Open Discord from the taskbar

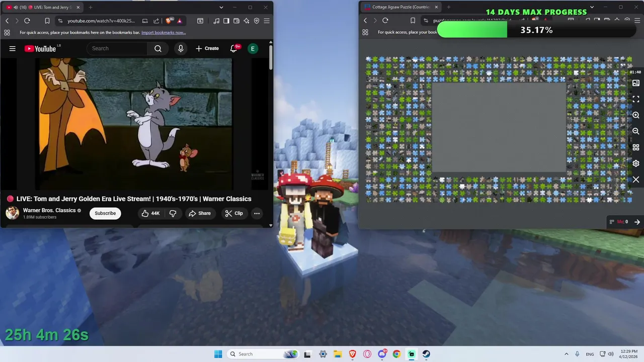(x=382, y=354)
